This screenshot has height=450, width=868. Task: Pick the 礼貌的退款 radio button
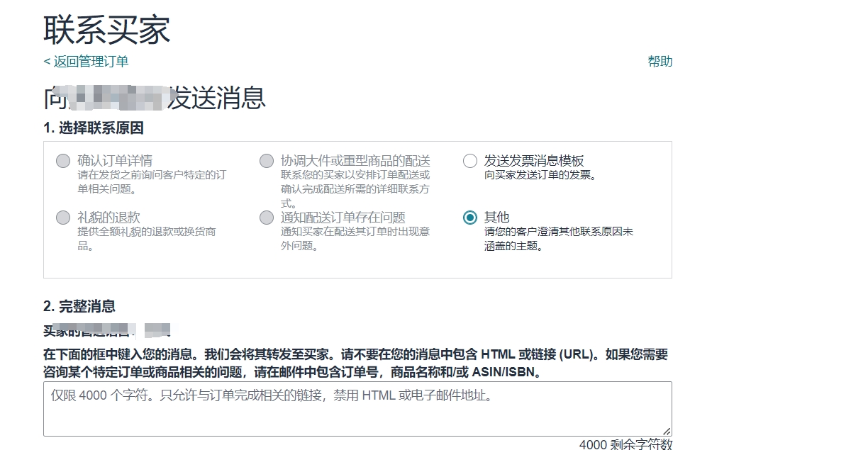(x=63, y=218)
